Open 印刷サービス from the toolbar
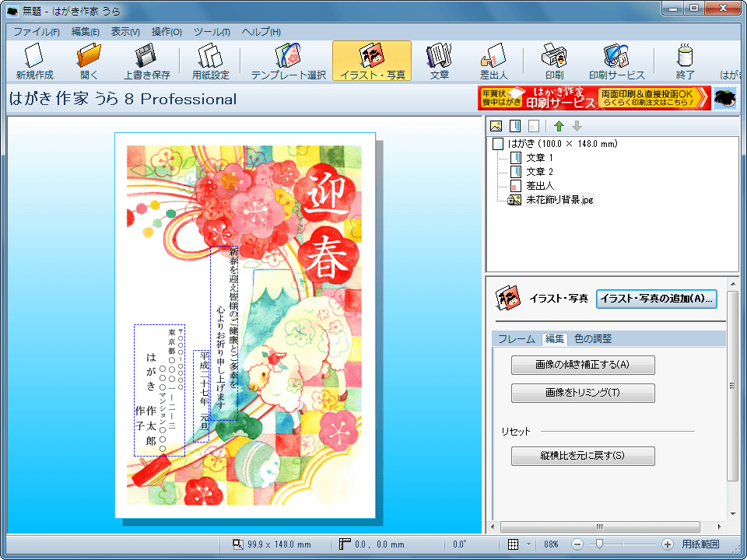Viewport: 747px width, 560px height. click(x=616, y=61)
